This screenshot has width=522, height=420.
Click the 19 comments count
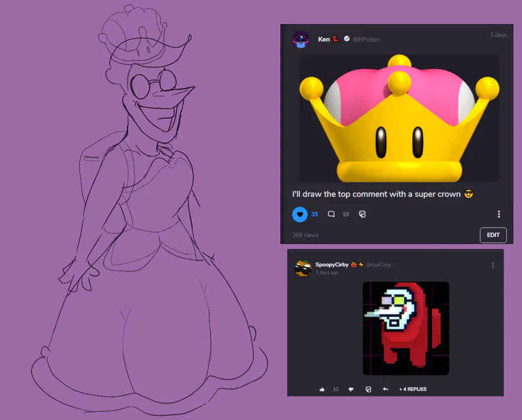tap(346, 214)
